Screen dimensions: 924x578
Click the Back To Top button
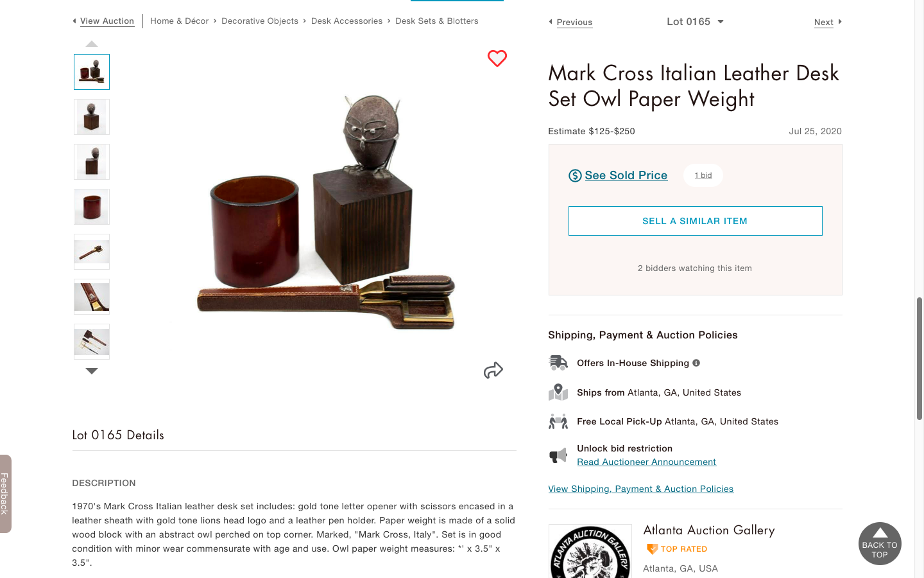[880, 544]
